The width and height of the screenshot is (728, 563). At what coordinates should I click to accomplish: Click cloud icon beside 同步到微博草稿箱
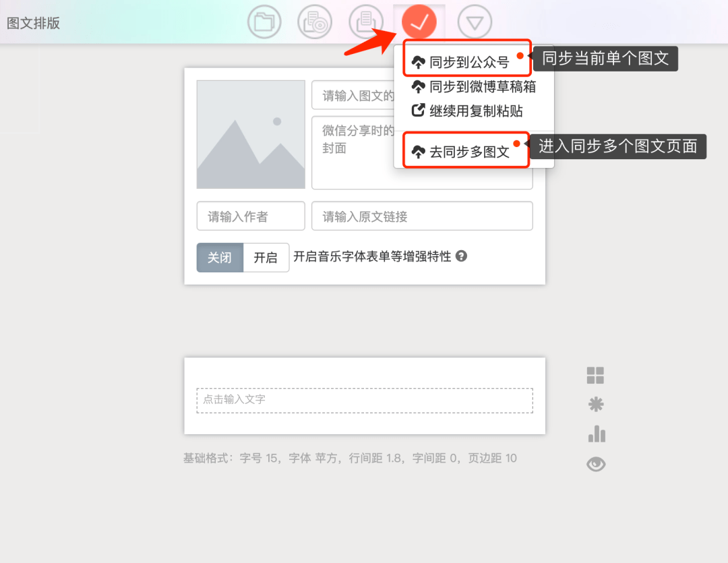coord(419,86)
